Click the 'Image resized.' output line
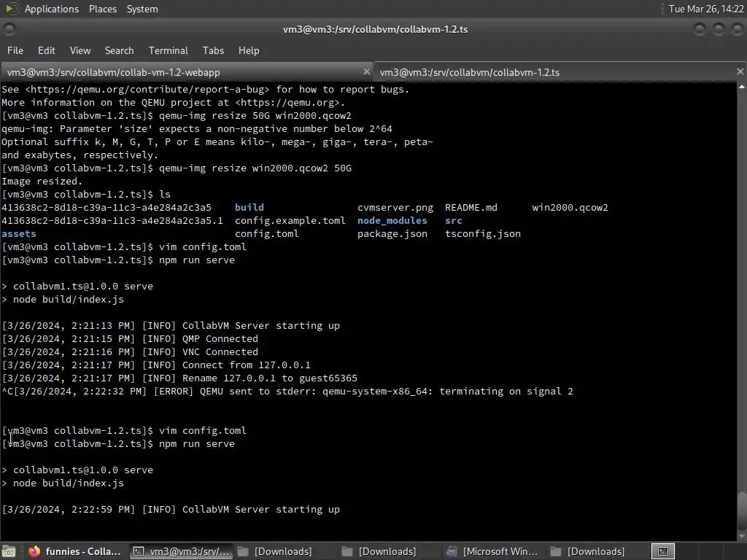This screenshot has width=747, height=560. (x=42, y=182)
